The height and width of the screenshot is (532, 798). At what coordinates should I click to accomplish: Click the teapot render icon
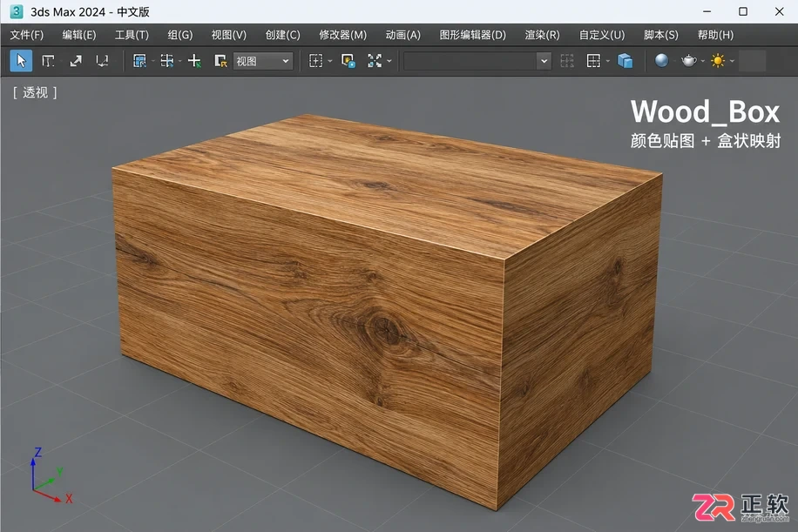[688, 61]
